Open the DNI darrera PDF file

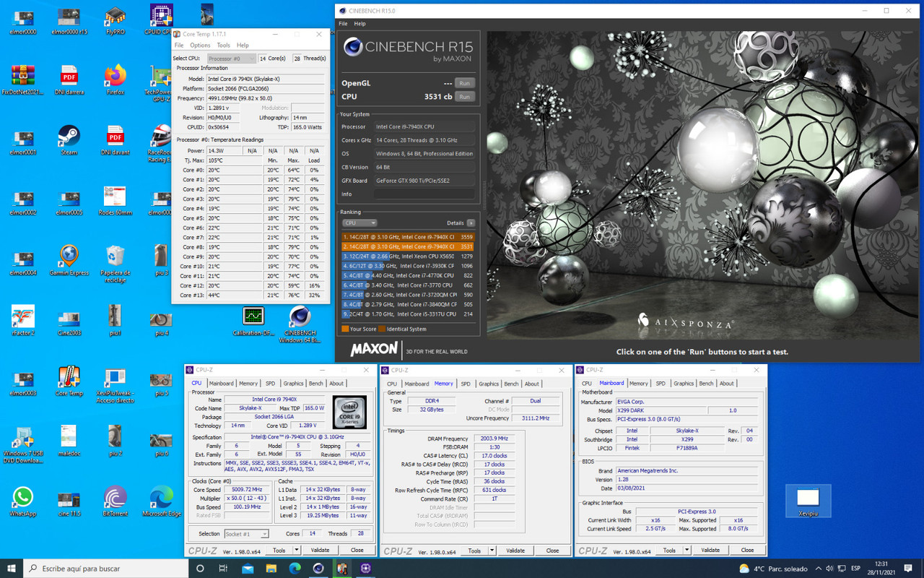coord(69,79)
